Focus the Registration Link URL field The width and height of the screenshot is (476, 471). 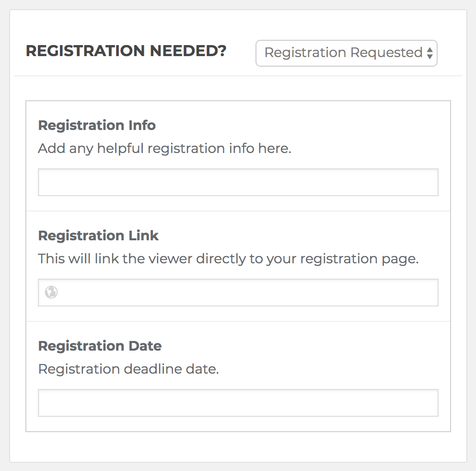pos(238,293)
